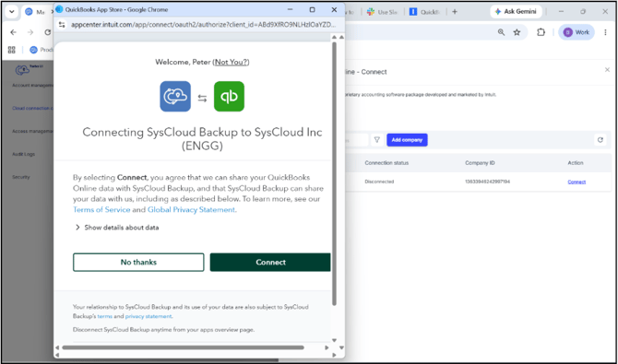Close the QuickBooks App Store popup window
This screenshot has width=618, height=364.
(x=334, y=9)
